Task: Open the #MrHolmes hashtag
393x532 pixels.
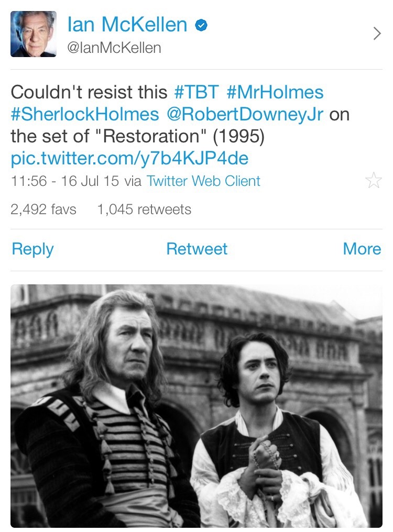Action: 275,92
